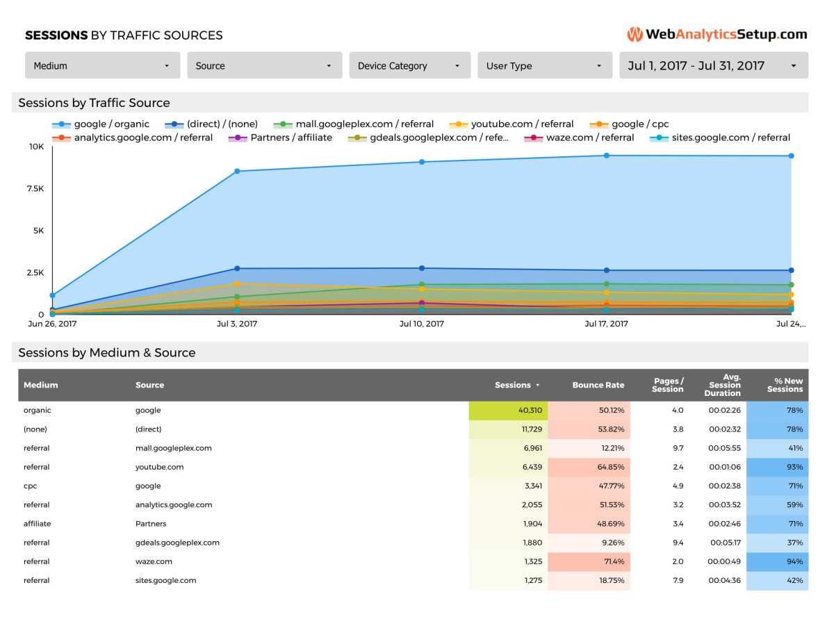Click Sessions by Medium & Source title

106,353
